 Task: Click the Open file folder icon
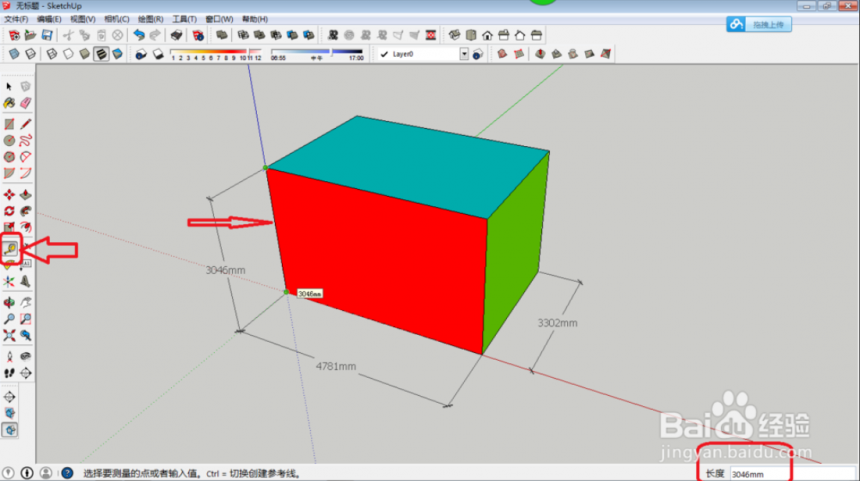click(31, 36)
